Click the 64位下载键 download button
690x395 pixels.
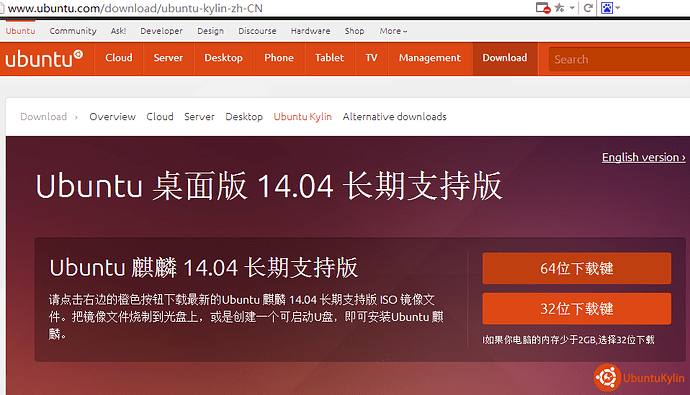pos(577,268)
